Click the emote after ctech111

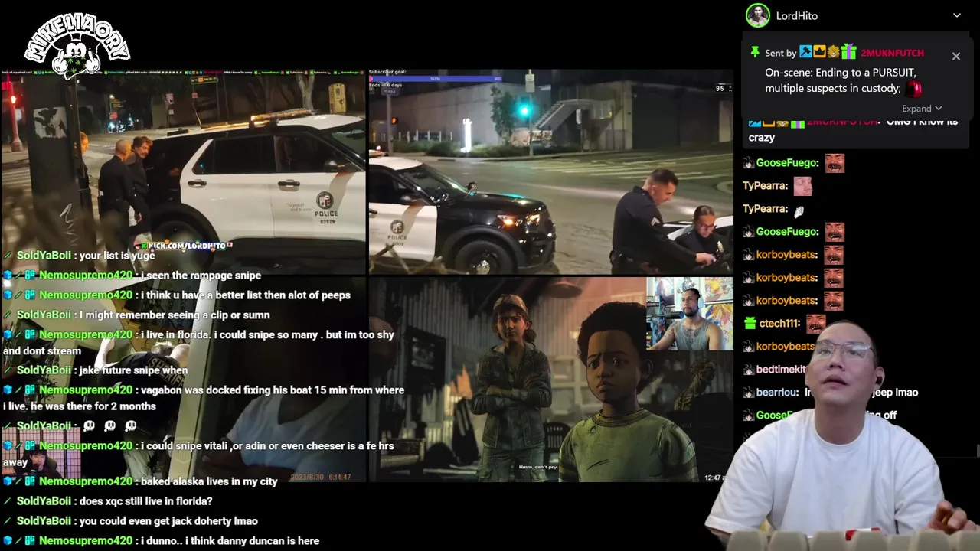click(x=815, y=323)
